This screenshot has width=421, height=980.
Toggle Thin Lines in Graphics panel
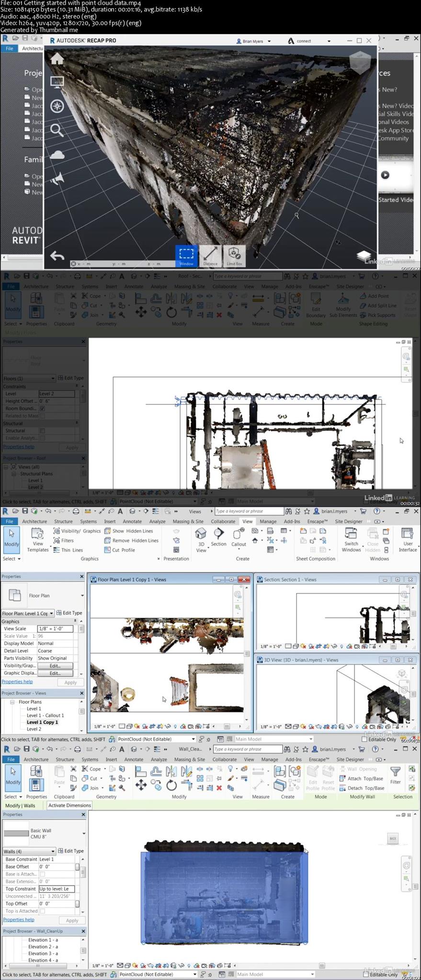point(68,550)
